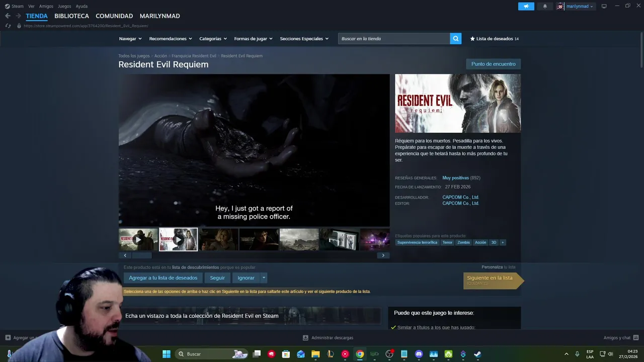Click the plus tag to add tags
The height and width of the screenshot is (362, 644).
point(503,242)
